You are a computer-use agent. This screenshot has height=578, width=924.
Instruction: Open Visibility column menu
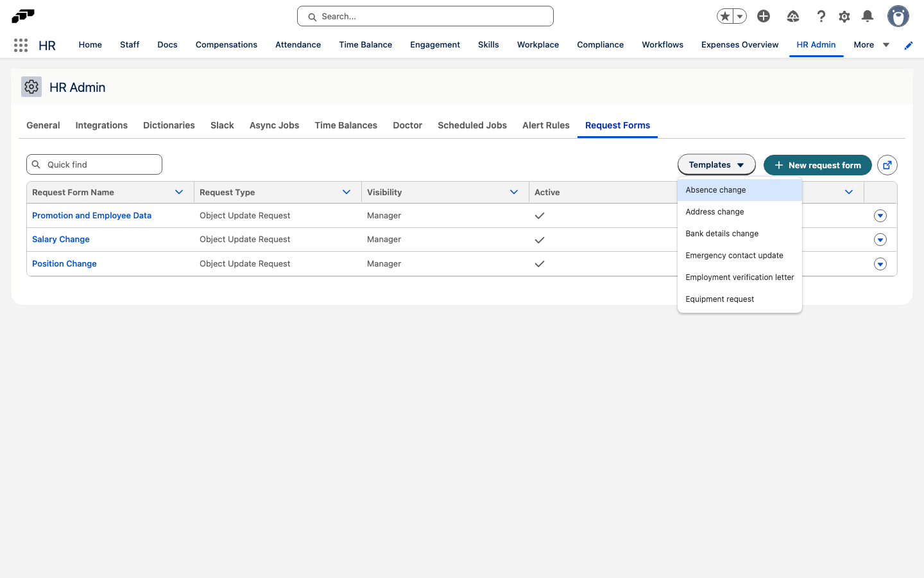tap(514, 192)
